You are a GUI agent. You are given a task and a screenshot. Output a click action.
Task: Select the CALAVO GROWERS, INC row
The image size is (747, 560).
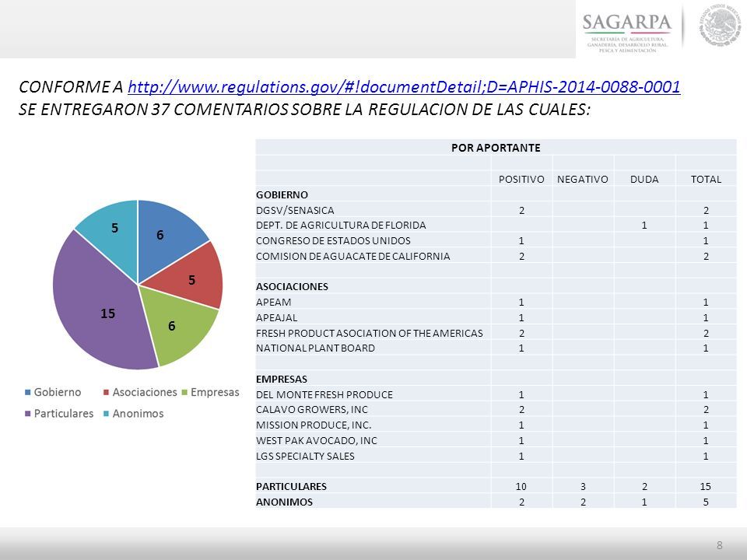click(496, 410)
